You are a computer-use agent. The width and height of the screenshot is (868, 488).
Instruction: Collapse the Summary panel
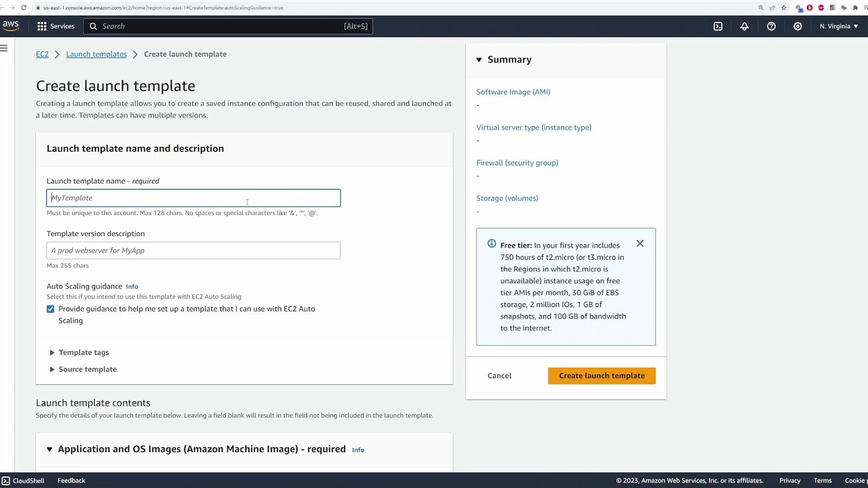pyautogui.click(x=479, y=60)
